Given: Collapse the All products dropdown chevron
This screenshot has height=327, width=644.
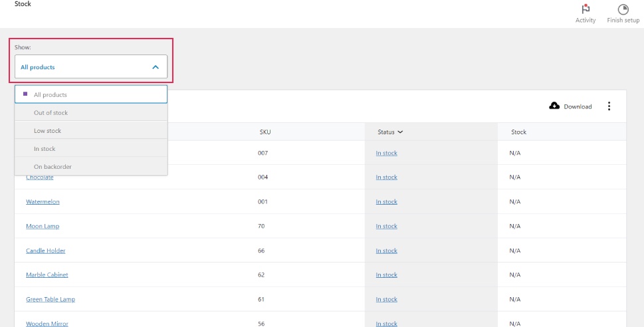Looking at the screenshot, I should [x=156, y=67].
